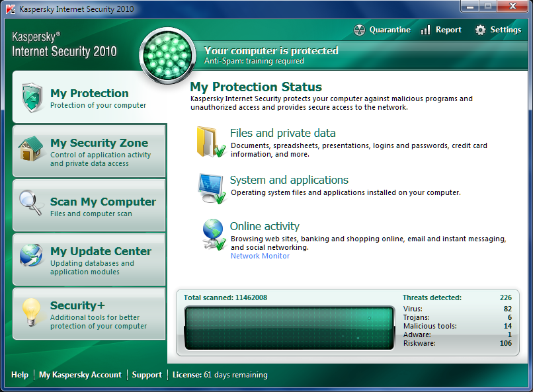Click the Kaspersky logo in title bar
The height and width of the screenshot is (392, 533).
click(x=11, y=9)
